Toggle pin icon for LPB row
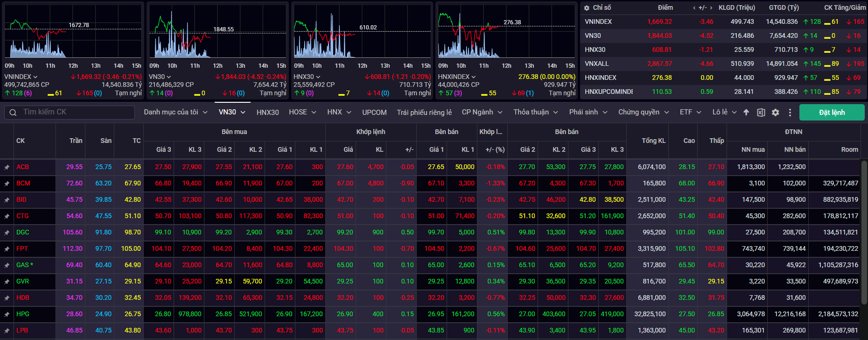 pos(7,331)
